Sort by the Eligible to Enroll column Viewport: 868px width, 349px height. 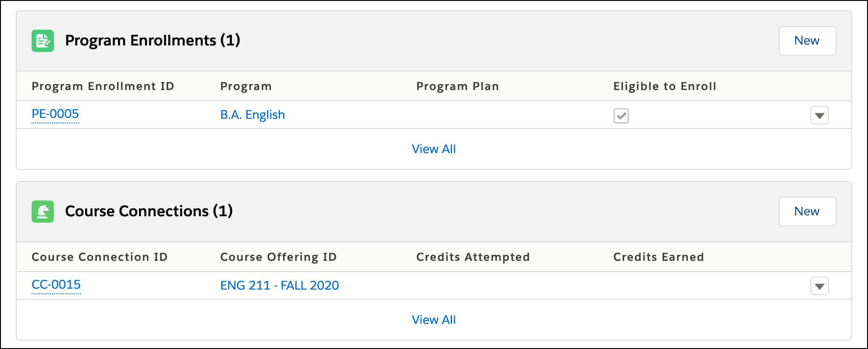pyautogui.click(x=664, y=86)
